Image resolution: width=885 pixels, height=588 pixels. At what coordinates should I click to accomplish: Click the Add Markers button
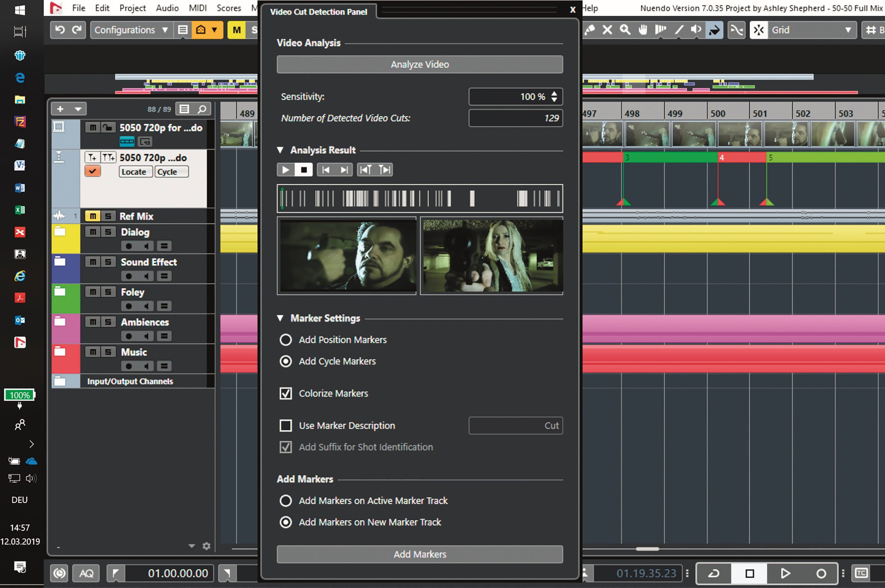pyautogui.click(x=419, y=554)
